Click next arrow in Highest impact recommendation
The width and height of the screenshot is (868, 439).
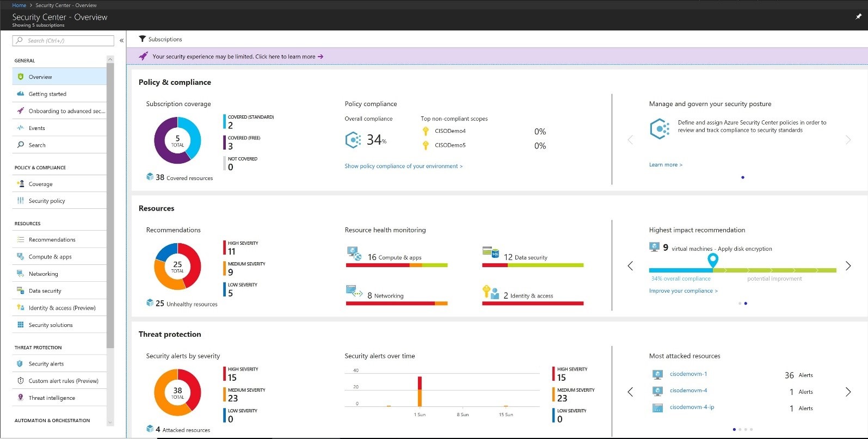pos(848,266)
